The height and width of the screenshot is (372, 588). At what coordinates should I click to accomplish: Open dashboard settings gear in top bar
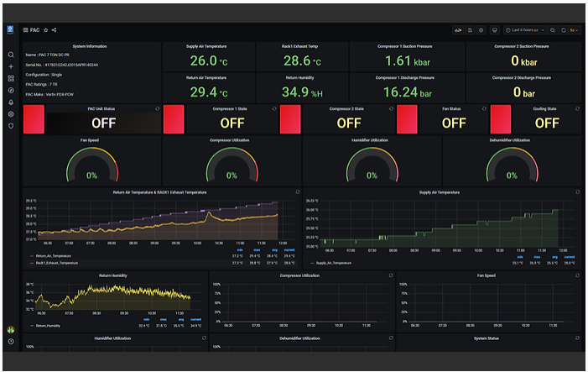point(481,30)
